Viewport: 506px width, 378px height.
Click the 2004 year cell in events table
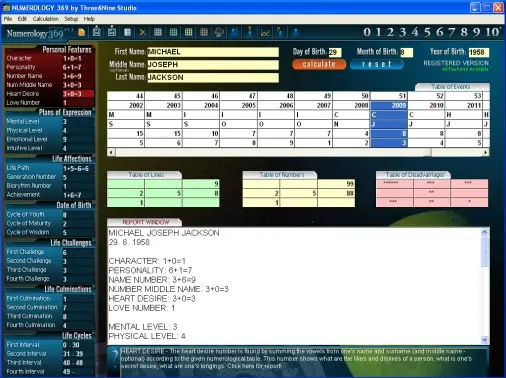coord(201,105)
